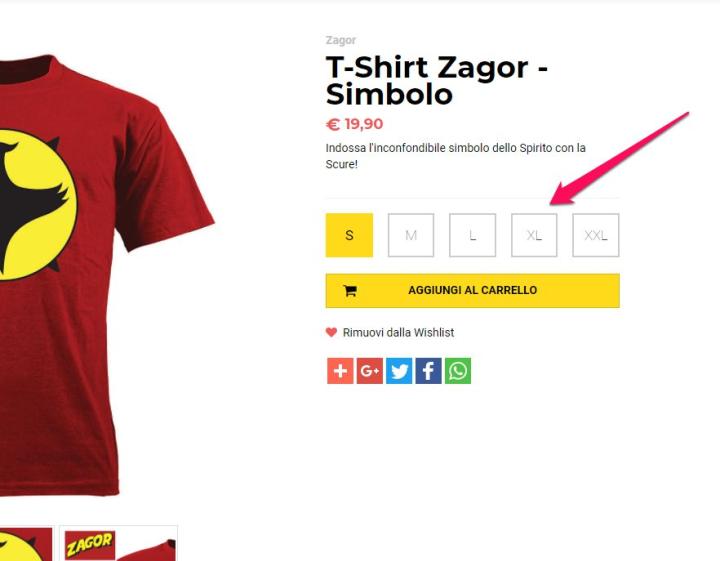The image size is (720, 561).
Task: Share via WhatsApp icon
Action: click(x=458, y=370)
